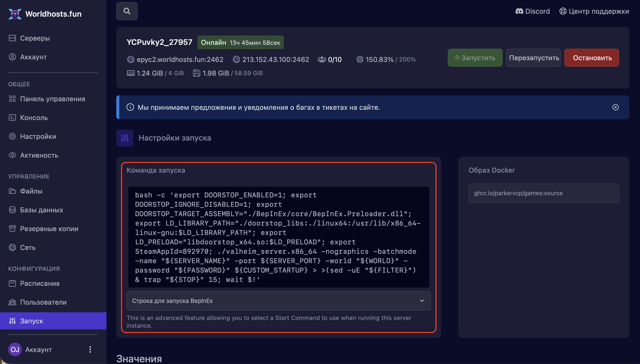
Task: Dismiss the bug report info banner
Action: [615, 107]
